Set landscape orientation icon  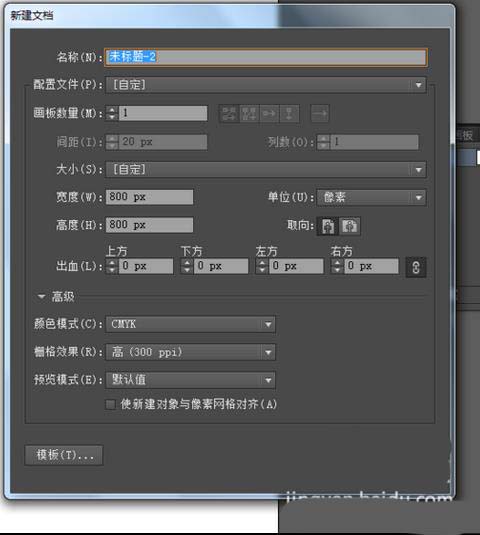pos(350,226)
